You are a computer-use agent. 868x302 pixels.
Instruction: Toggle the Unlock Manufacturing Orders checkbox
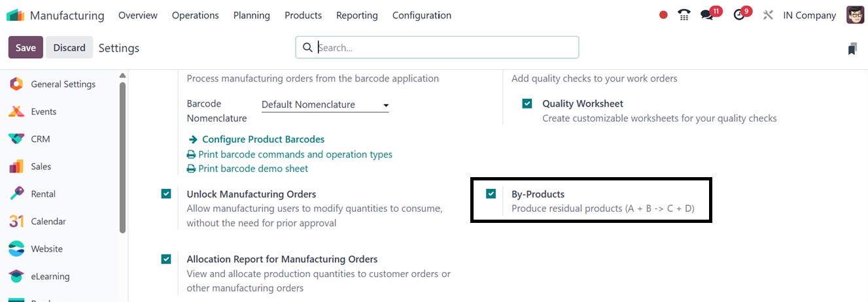[166, 193]
